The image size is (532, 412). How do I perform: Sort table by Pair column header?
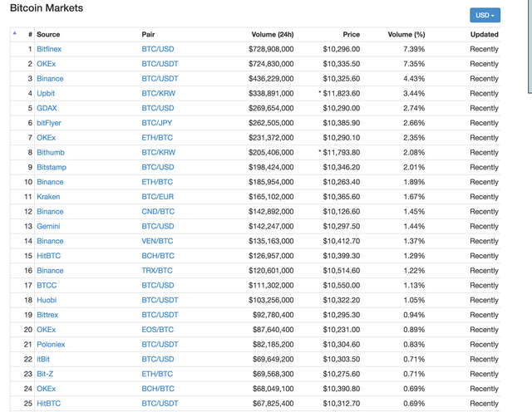(148, 34)
